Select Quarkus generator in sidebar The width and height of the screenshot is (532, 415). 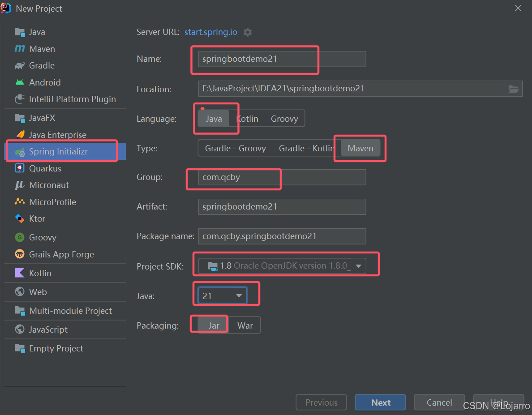tap(65, 168)
